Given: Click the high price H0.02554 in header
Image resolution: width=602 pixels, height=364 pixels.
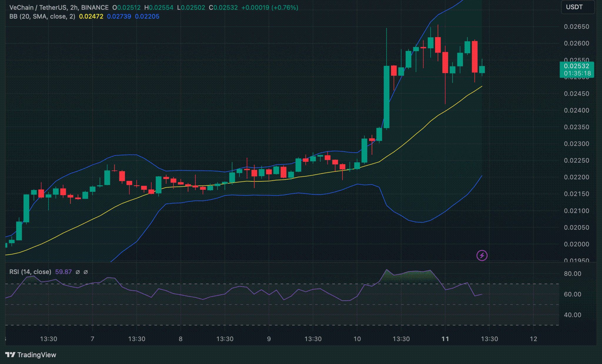Looking at the screenshot, I should point(159,8).
